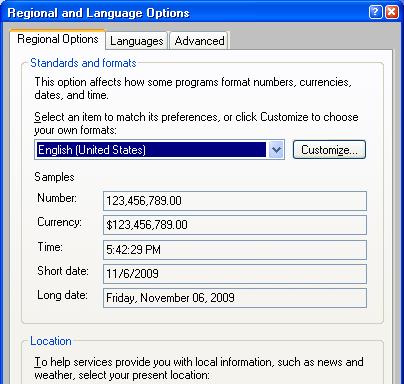Click the "Select an item to match" instruction text

click(196, 123)
